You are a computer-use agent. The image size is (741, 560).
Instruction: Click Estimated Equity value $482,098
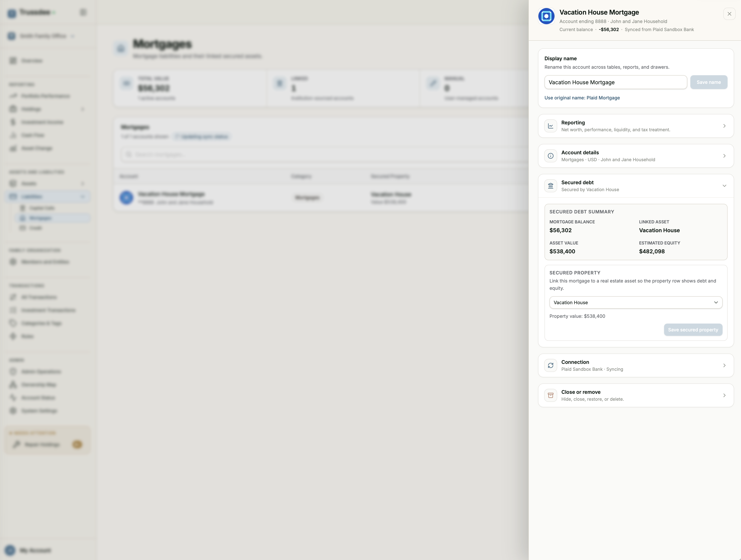pos(652,251)
